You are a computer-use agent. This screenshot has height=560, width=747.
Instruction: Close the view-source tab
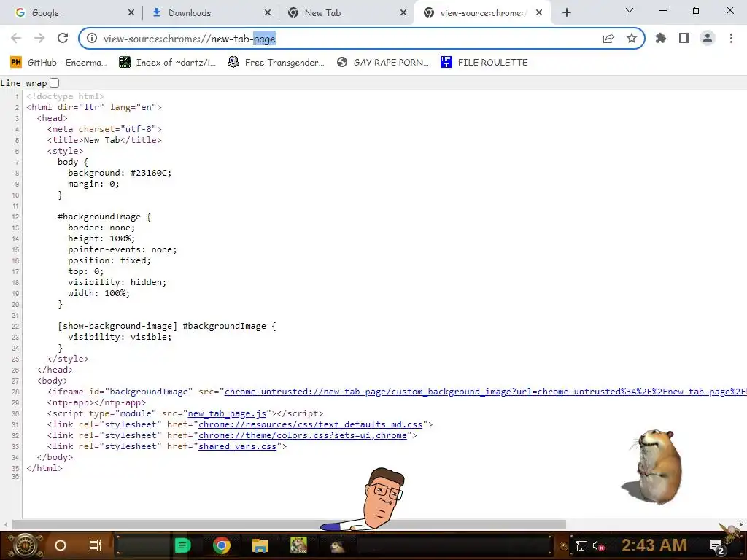(x=539, y=13)
